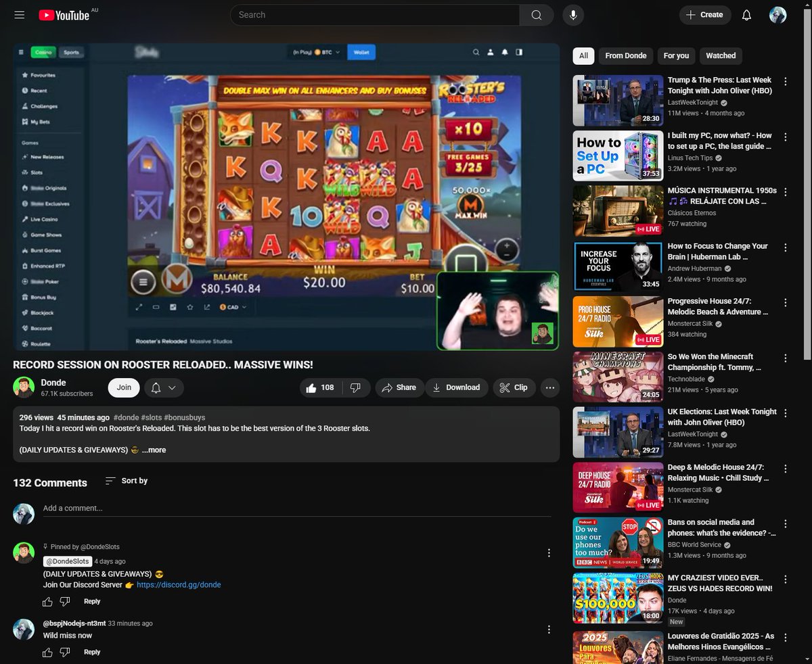Image resolution: width=812 pixels, height=664 pixels.
Task: Click the '67.1K subscribers' text
Action: pyautogui.click(x=67, y=394)
